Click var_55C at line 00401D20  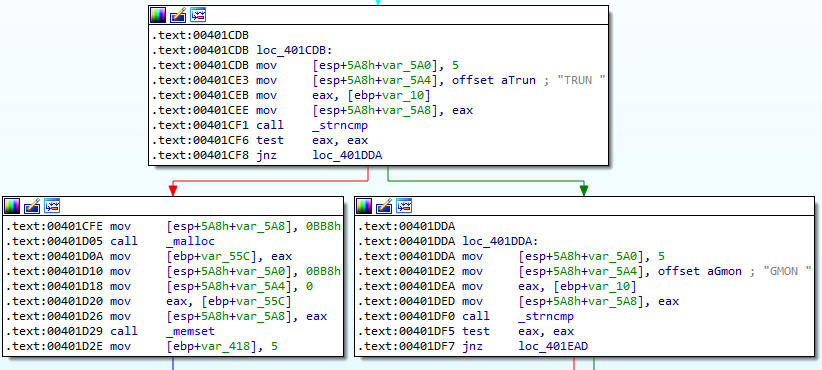coord(261,301)
